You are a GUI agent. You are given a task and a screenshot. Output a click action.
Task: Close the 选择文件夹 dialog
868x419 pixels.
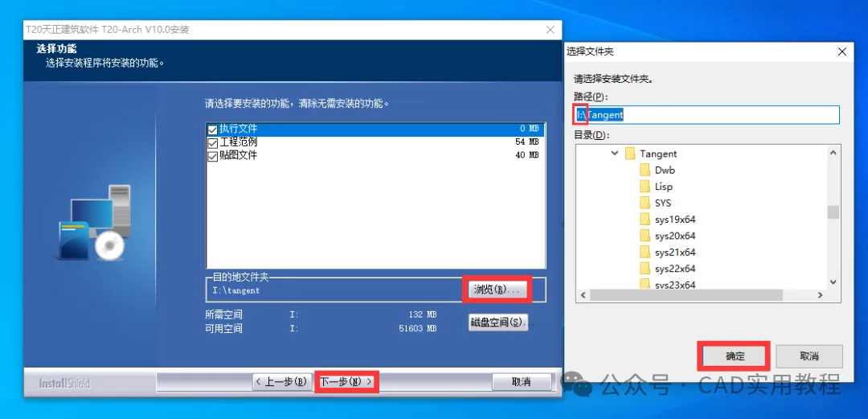(x=842, y=51)
